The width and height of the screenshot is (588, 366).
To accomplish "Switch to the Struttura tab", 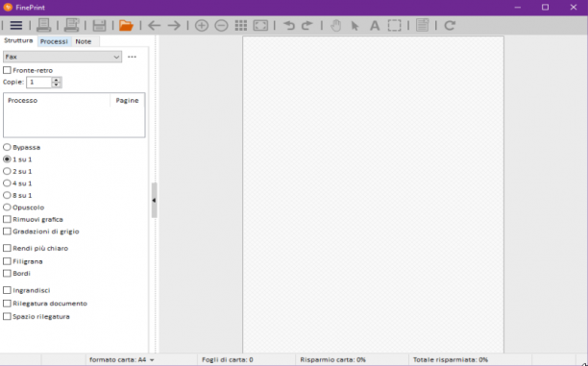I will (x=18, y=40).
